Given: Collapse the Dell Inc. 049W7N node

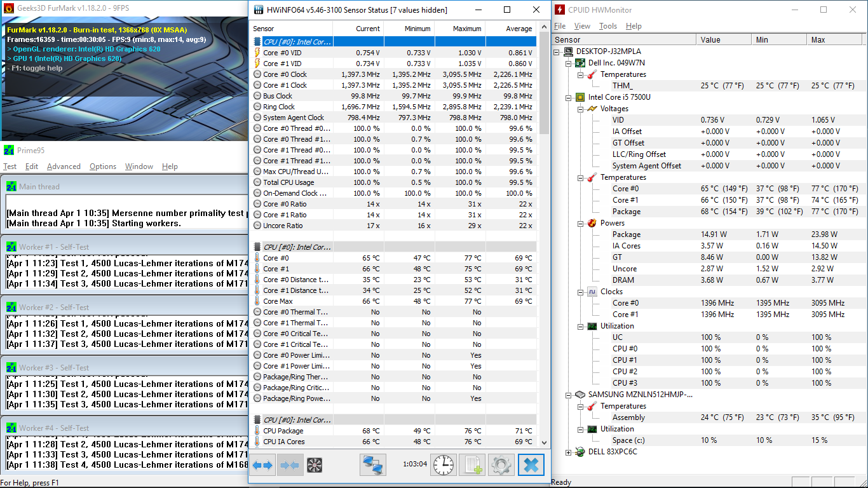Looking at the screenshot, I should pos(569,63).
